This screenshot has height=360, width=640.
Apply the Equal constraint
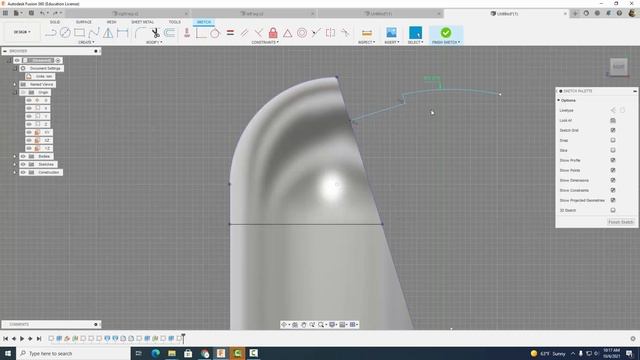pyautogui.click(x=230, y=33)
